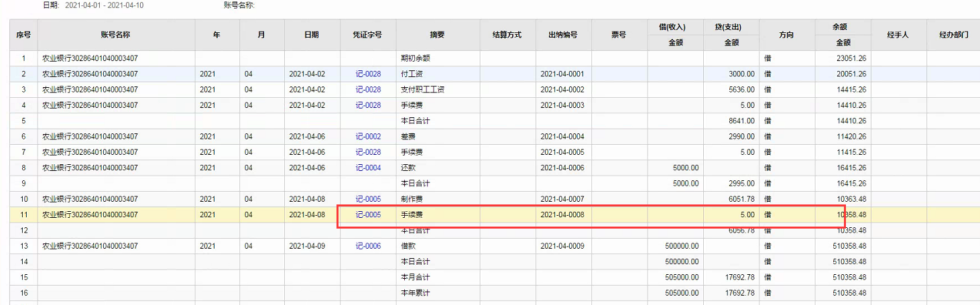Select the 经办部门 column header
Screen dimensions: 980x305
coord(953,35)
